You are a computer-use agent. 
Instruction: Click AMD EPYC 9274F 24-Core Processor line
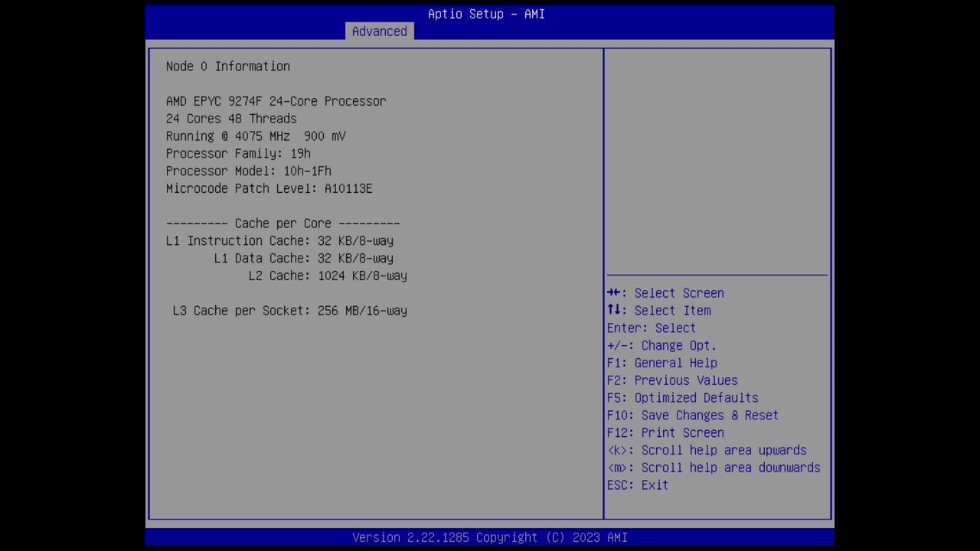point(276,101)
